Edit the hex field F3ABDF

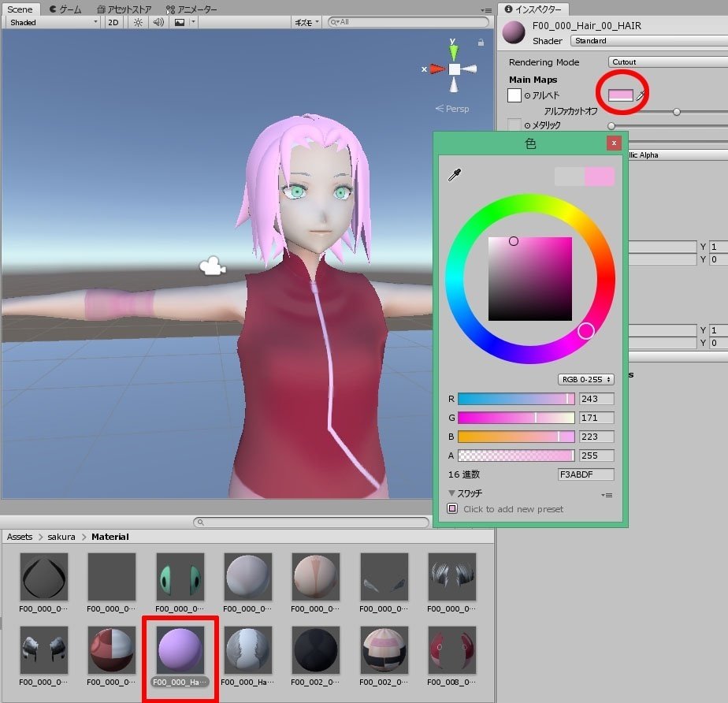(586, 474)
